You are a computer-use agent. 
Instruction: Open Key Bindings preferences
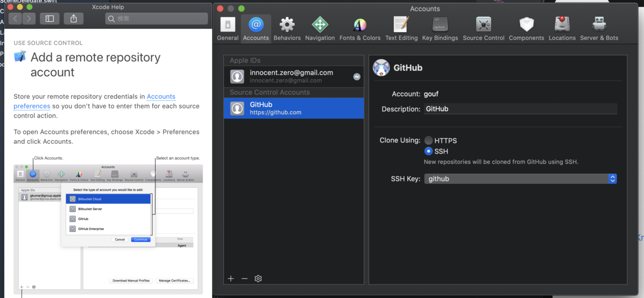click(440, 29)
